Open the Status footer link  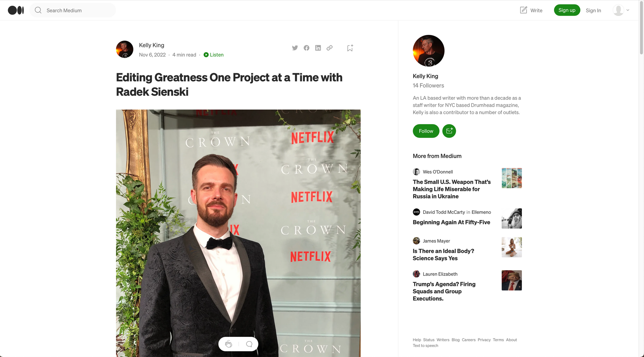(429, 340)
